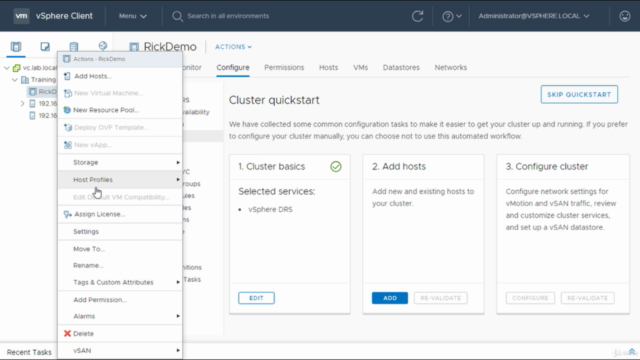Switch to the Networks tab
Screen dimensions: 640x360
tap(451, 68)
